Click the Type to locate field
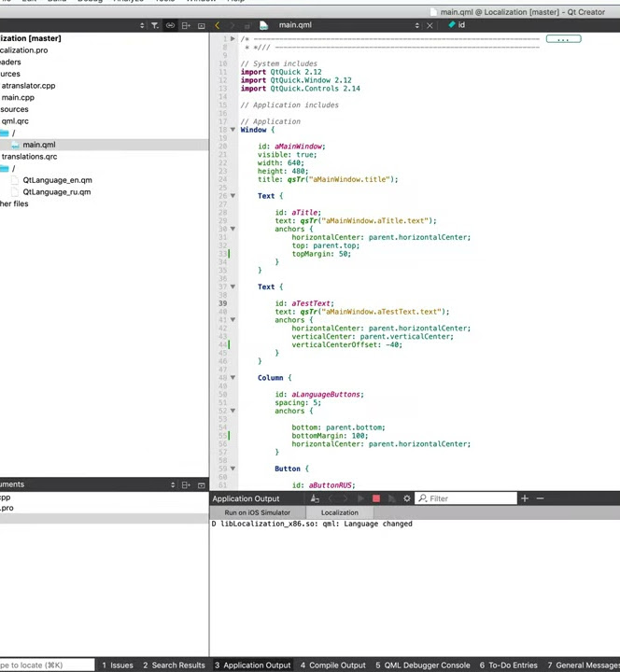The width and height of the screenshot is (620, 672). tap(48, 665)
